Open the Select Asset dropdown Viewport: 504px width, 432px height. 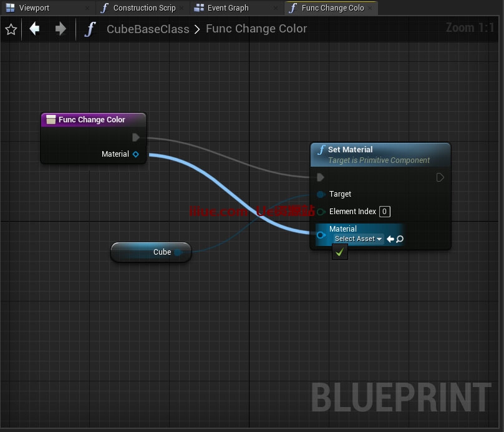(x=358, y=239)
